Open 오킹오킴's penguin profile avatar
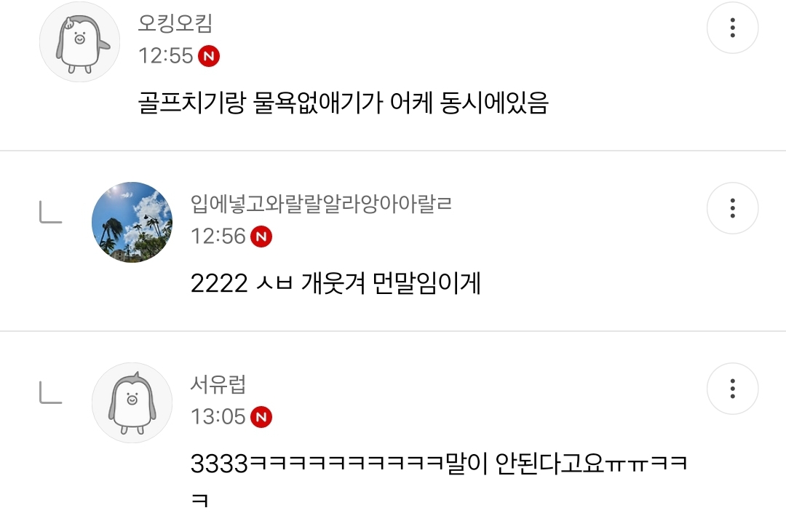Screen dimensions: 786x532 [80, 41]
